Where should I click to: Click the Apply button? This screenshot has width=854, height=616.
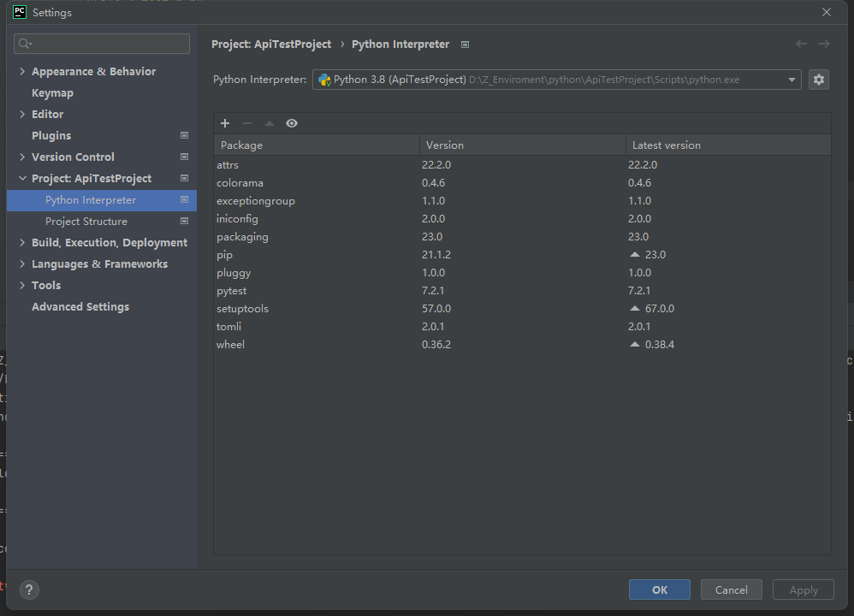tap(804, 589)
